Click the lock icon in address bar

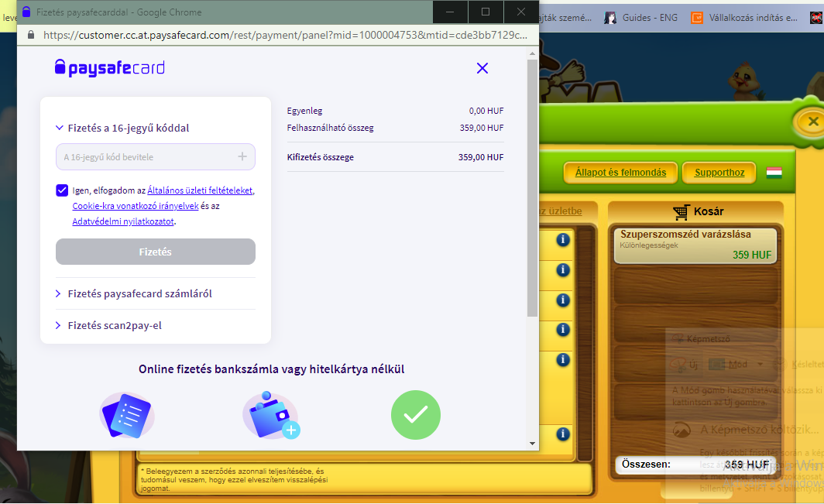pyautogui.click(x=30, y=35)
